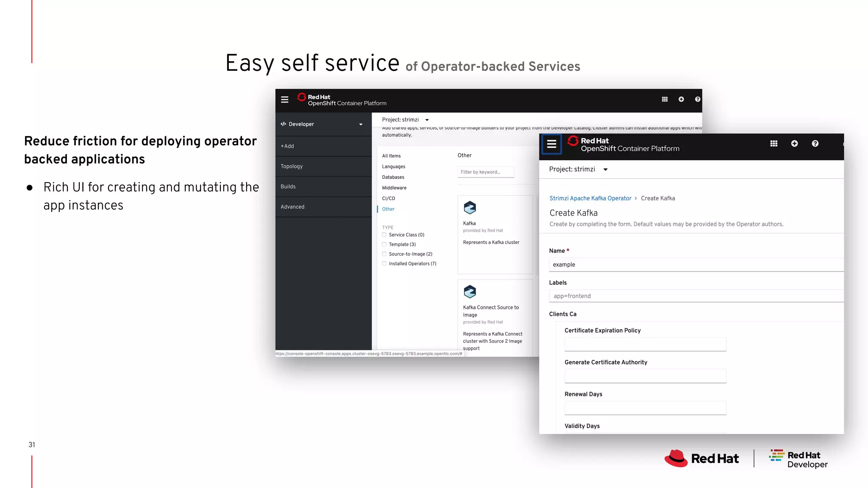
Task: Open the Kafka catalog card title
Action: 469,223
